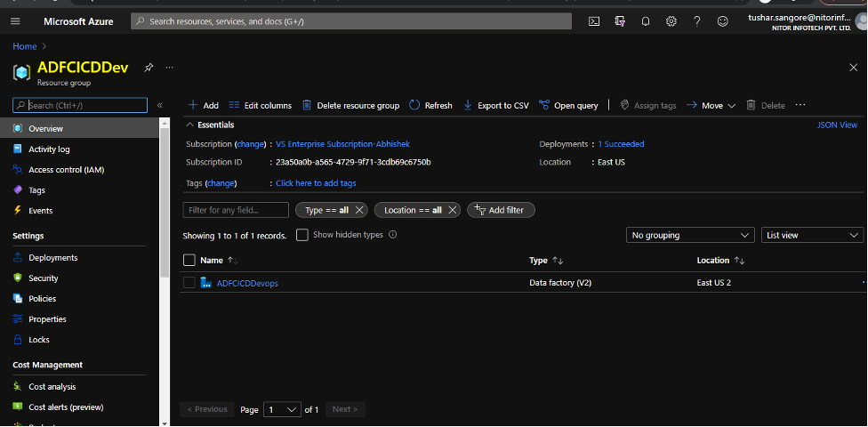This screenshot has width=868, height=427.
Task: Click Export to CSV
Action: click(495, 105)
